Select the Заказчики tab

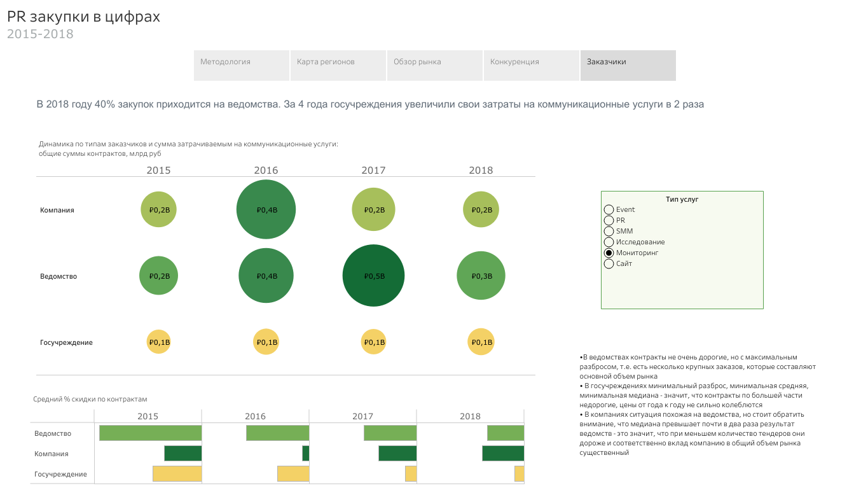click(x=628, y=66)
